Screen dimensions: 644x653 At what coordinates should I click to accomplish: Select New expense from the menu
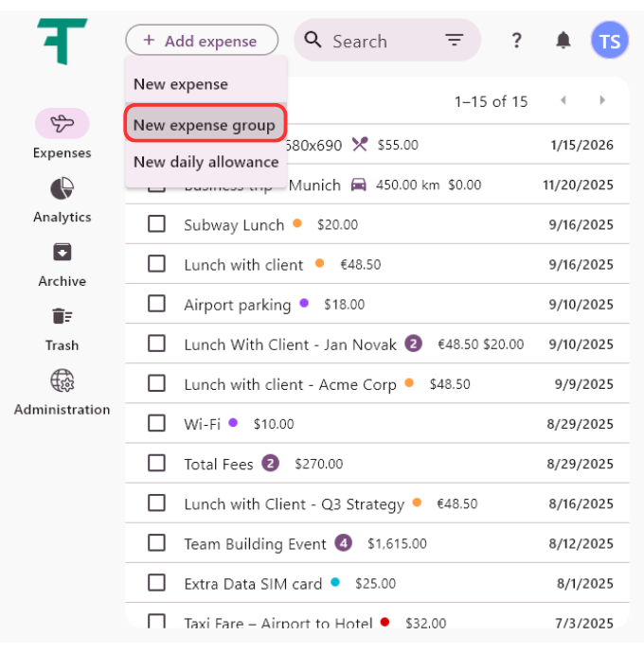point(181,84)
